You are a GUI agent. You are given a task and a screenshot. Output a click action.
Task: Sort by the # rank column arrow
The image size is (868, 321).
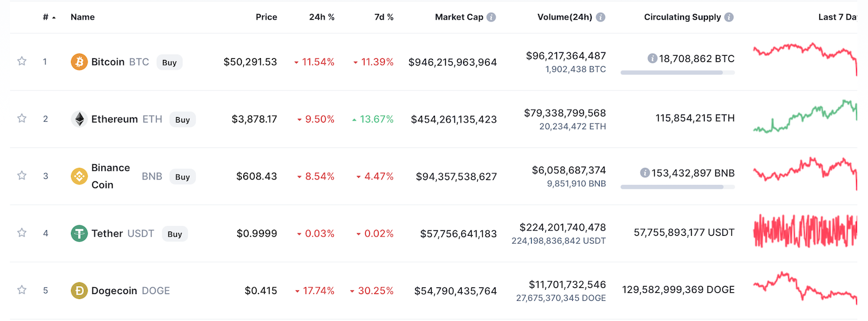point(54,18)
